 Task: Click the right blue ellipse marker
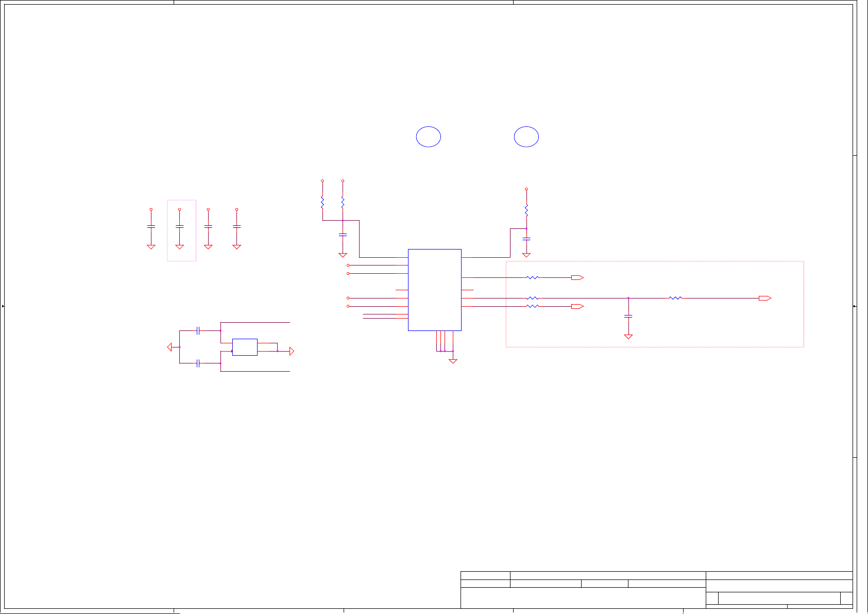point(526,137)
